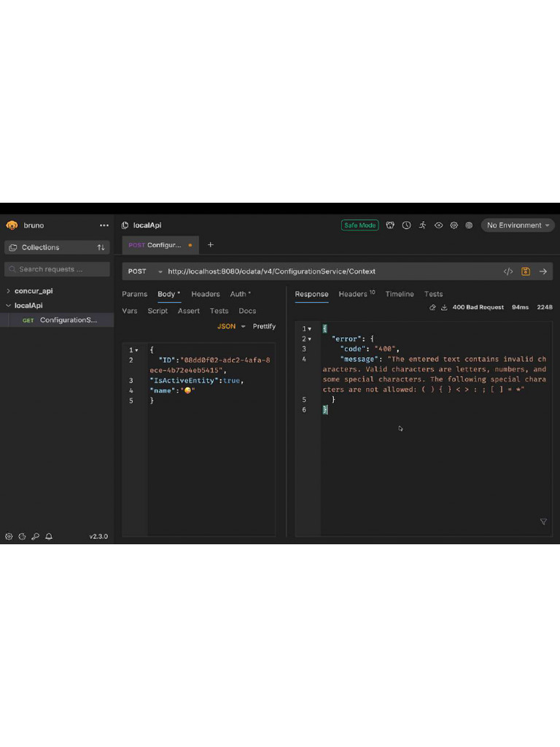Fold response line 2 error arrow
Viewport: 560px width, 747px height.
309,339
